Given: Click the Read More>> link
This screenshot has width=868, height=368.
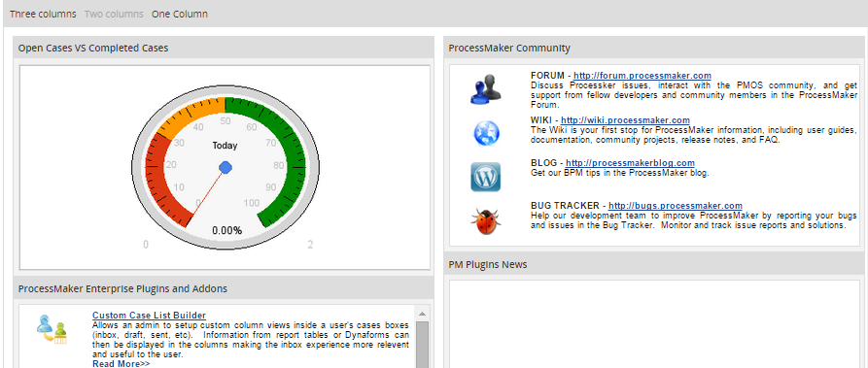Looking at the screenshot, I should coord(122,363).
